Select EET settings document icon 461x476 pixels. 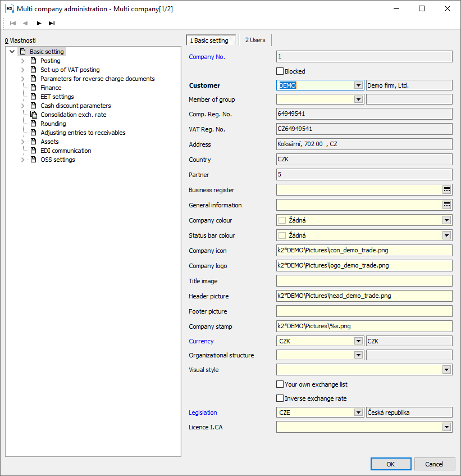(x=34, y=97)
